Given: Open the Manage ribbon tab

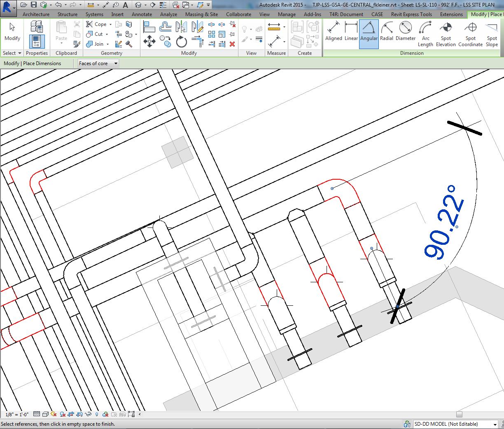Looking at the screenshot, I should click(x=287, y=14).
